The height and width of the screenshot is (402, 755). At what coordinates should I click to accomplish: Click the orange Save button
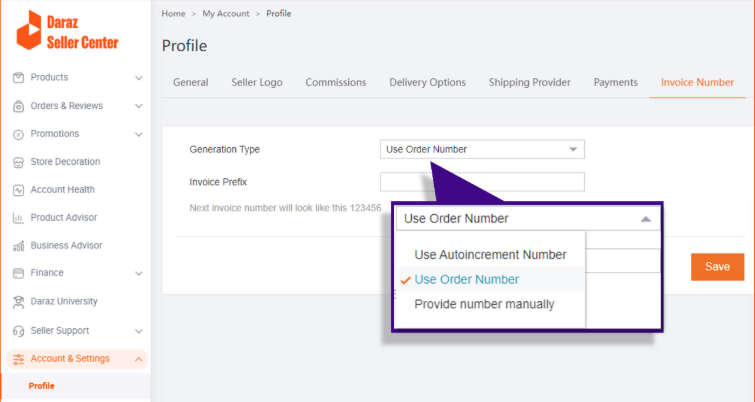click(x=717, y=267)
